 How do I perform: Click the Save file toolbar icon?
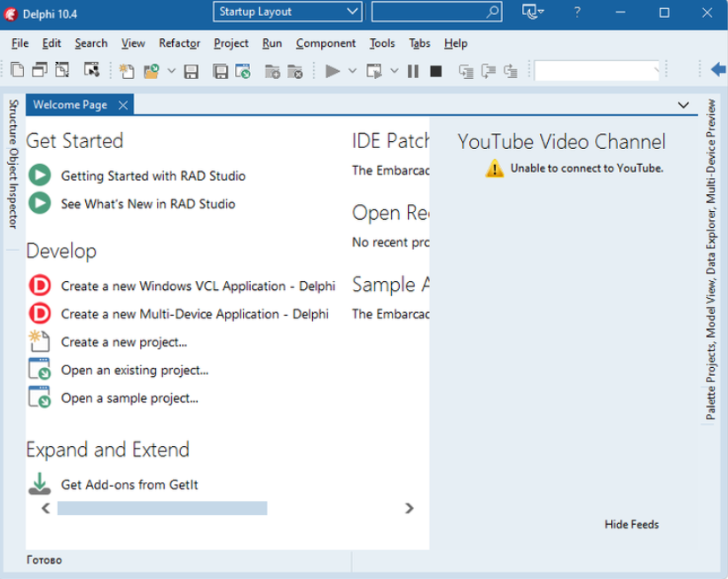click(191, 71)
